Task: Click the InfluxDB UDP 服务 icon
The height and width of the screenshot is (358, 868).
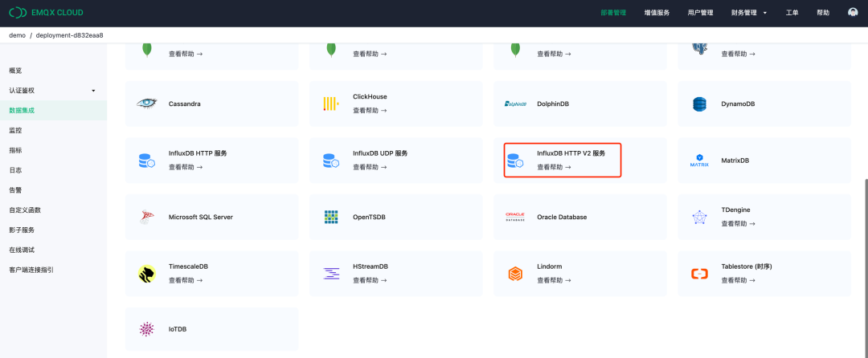Action: click(331, 161)
